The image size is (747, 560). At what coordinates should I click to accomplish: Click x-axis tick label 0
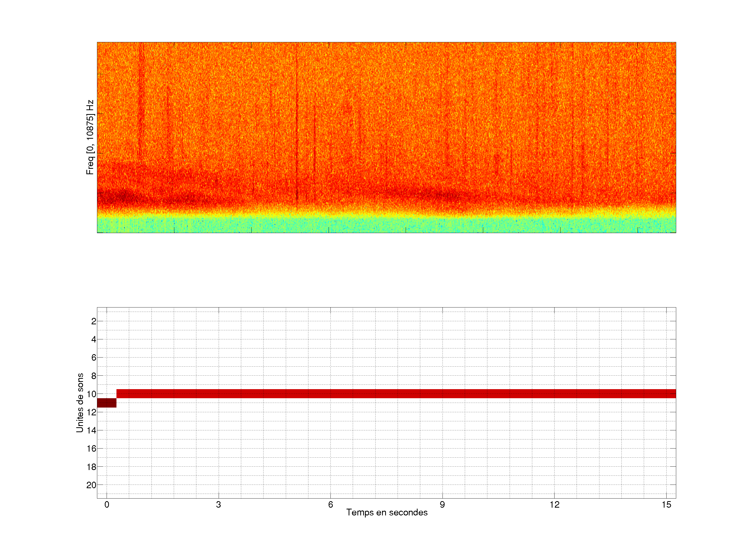pyautogui.click(x=107, y=505)
